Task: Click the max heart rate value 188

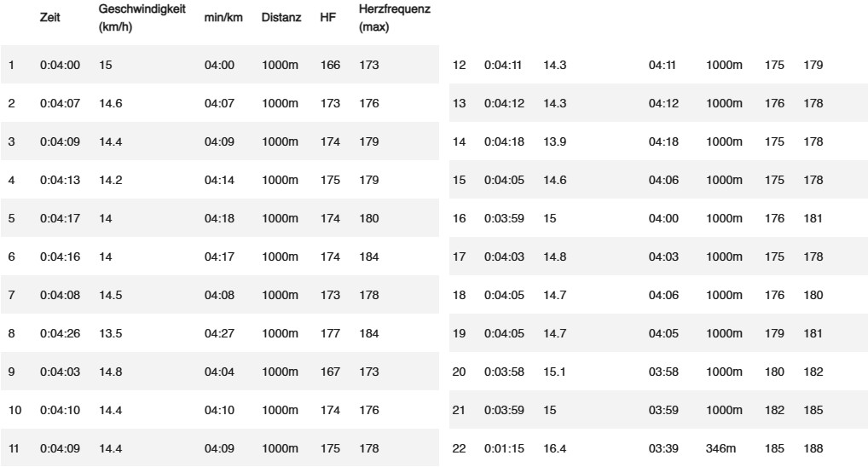Action: [x=813, y=448]
